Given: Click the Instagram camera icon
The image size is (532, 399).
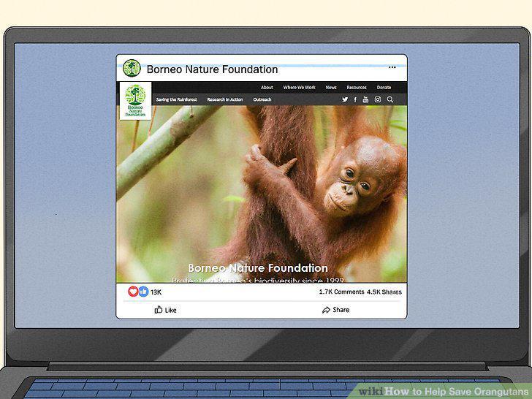Looking at the screenshot, I should click(x=378, y=99).
